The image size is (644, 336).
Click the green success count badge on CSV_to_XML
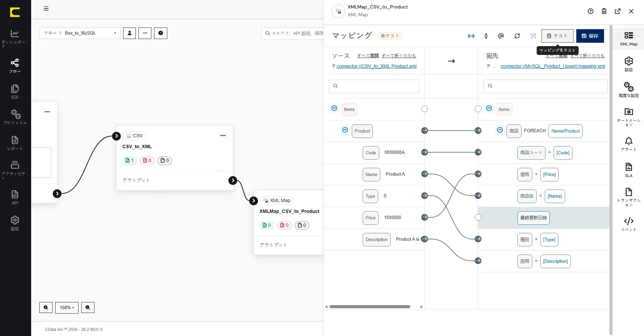coord(129,160)
